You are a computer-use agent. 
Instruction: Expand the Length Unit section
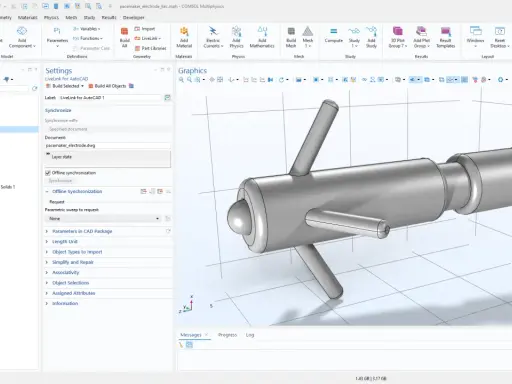click(x=65, y=241)
